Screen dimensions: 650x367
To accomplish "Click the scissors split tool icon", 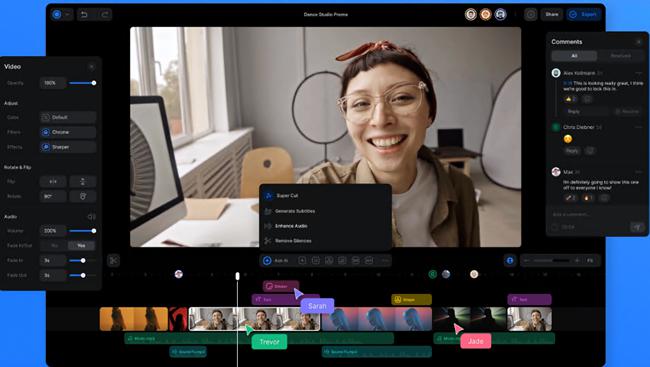I will click(113, 260).
